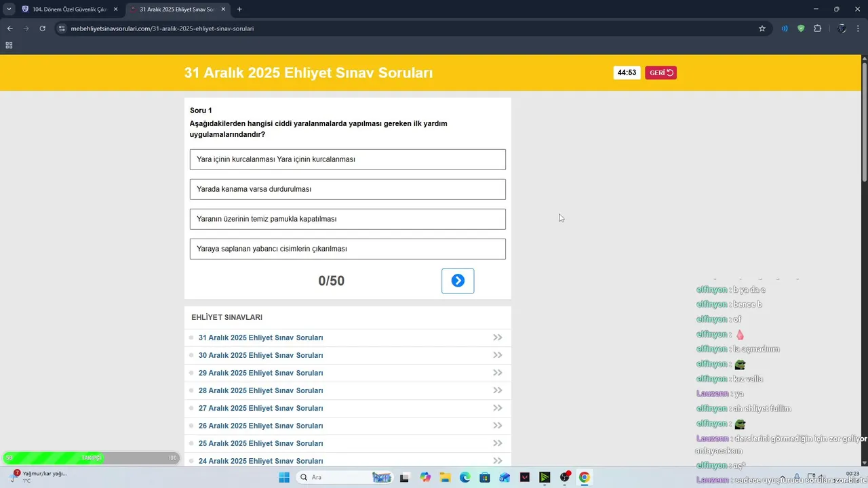Pick 'Yaranın üzerinin temiz pamukla kapatılması'
Screen dimensions: 868x488
(348, 219)
